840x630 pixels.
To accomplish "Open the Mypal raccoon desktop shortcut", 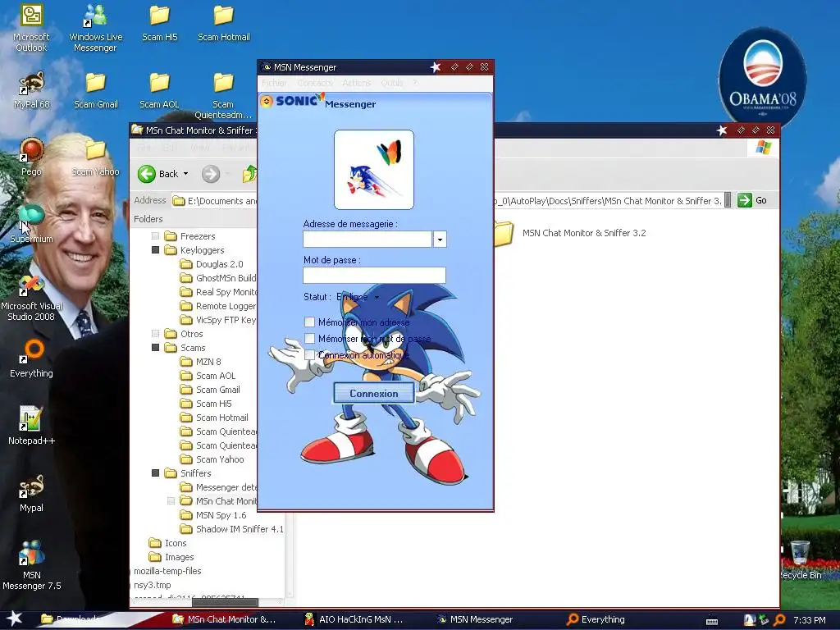I will (x=32, y=493).
